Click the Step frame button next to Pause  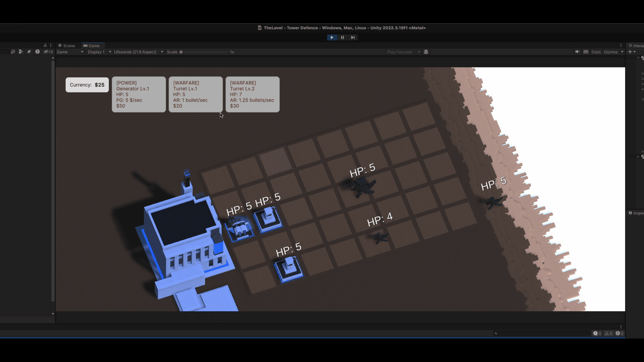point(353,37)
